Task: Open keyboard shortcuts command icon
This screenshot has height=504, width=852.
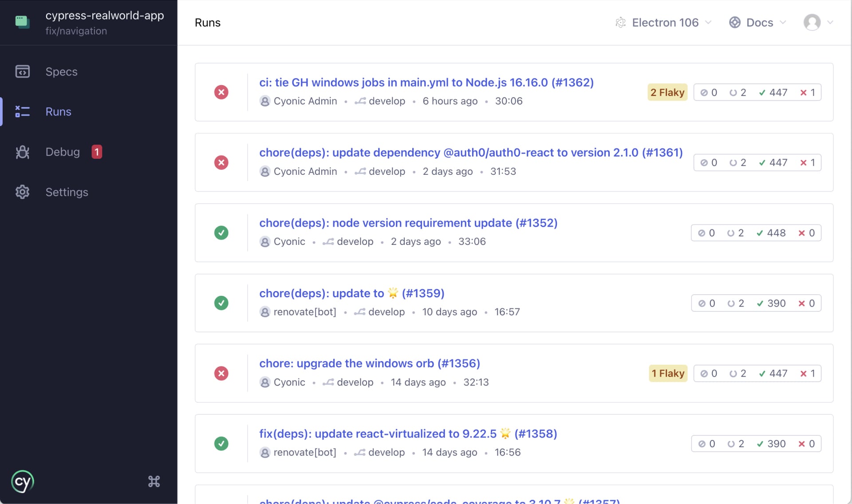Action: pyautogui.click(x=154, y=481)
